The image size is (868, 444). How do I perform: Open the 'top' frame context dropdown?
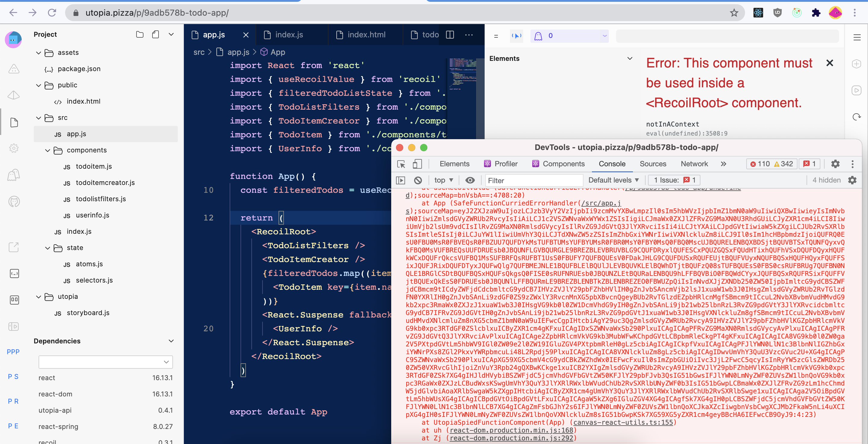click(443, 180)
